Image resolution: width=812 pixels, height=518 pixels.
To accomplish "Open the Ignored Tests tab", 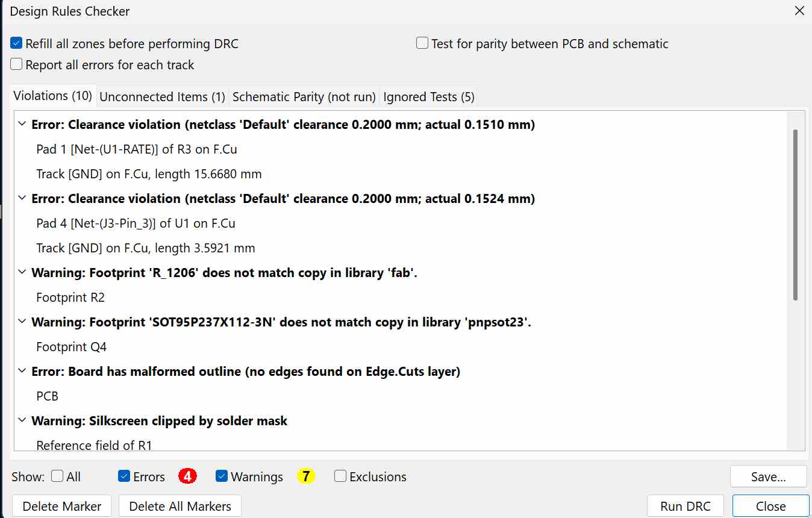I will coord(428,96).
